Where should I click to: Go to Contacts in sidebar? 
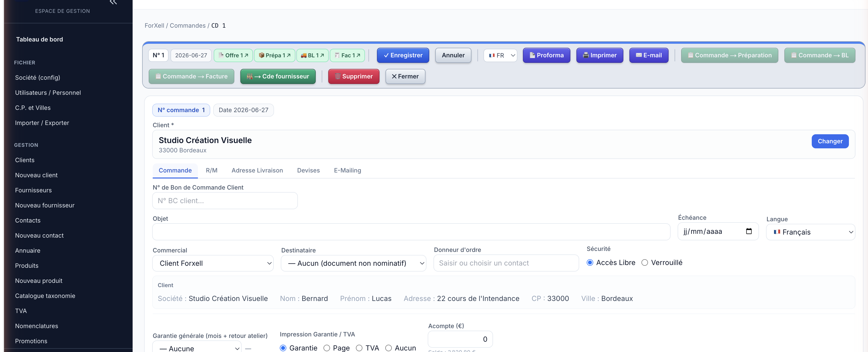click(x=28, y=221)
